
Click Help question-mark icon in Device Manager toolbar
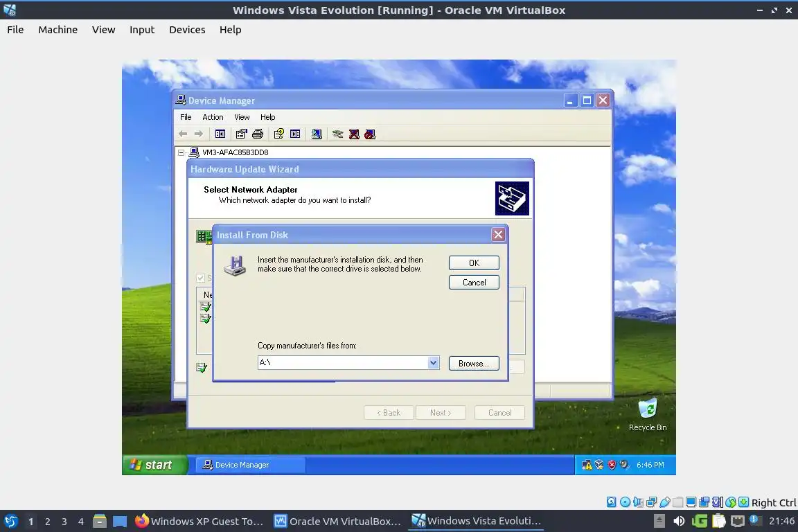[x=279, y=134]
